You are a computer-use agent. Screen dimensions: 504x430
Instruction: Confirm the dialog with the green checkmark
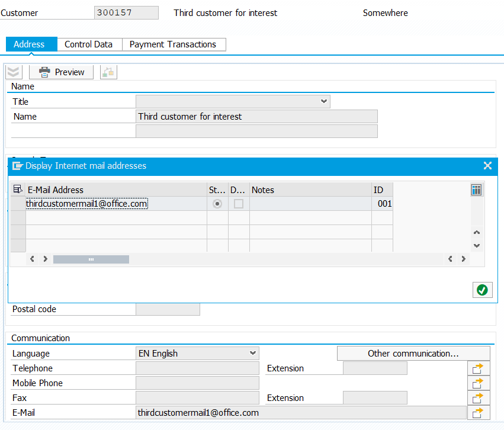(x=482, y=290)
